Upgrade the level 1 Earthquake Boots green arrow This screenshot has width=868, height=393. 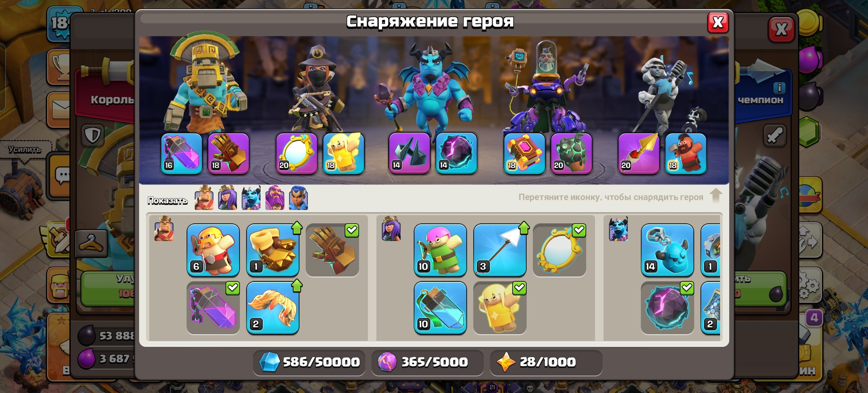click(x=297, y=228)
